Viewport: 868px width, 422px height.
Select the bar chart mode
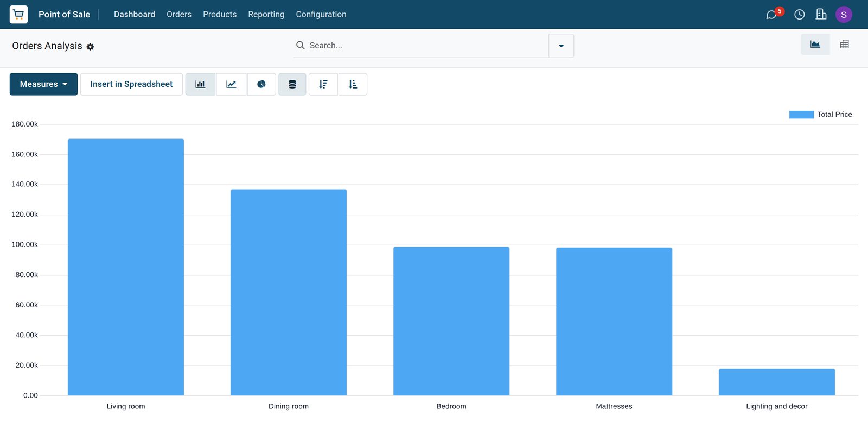pos(200,84)
